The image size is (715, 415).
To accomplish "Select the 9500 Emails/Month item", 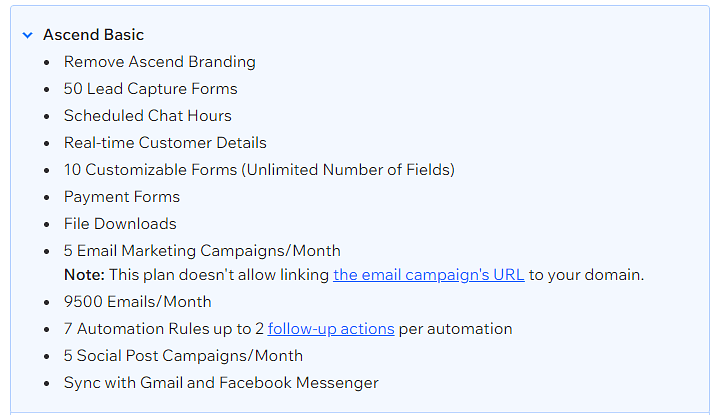I will 137,302.
